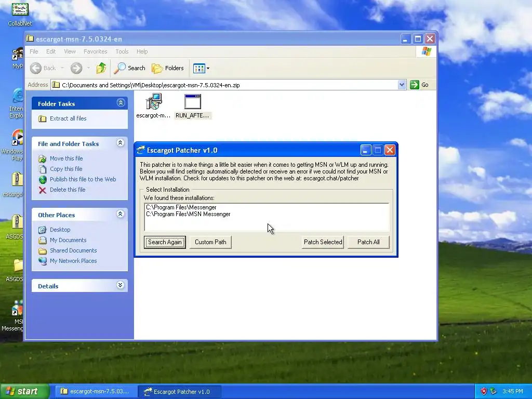Switch to escargot-msn taskbar button
Image resolution: width=532 pixels, height=399 pixels.
[x=96, y=392]
